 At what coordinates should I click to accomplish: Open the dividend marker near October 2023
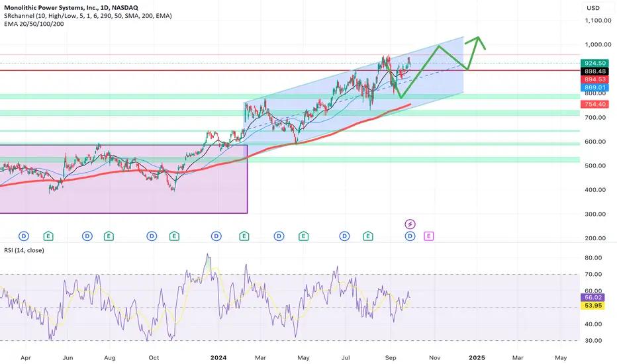point(152,236)
